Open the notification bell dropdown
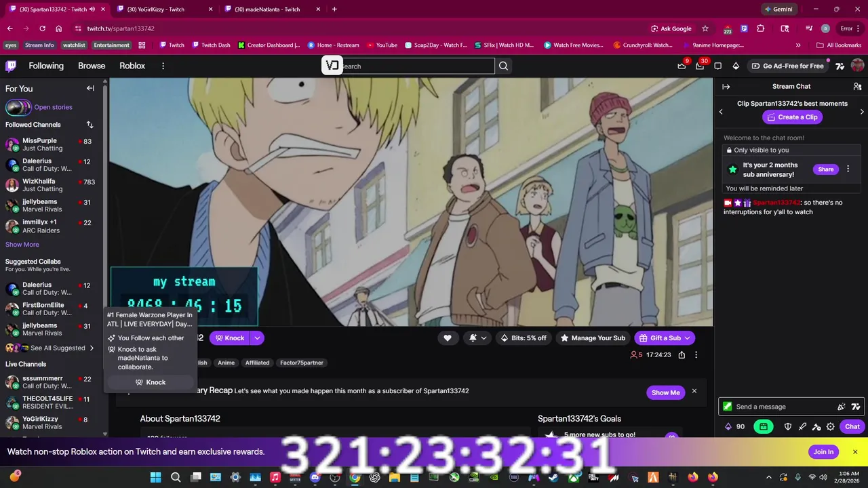Viewport: 868px width, 488px height. [477, 338]
